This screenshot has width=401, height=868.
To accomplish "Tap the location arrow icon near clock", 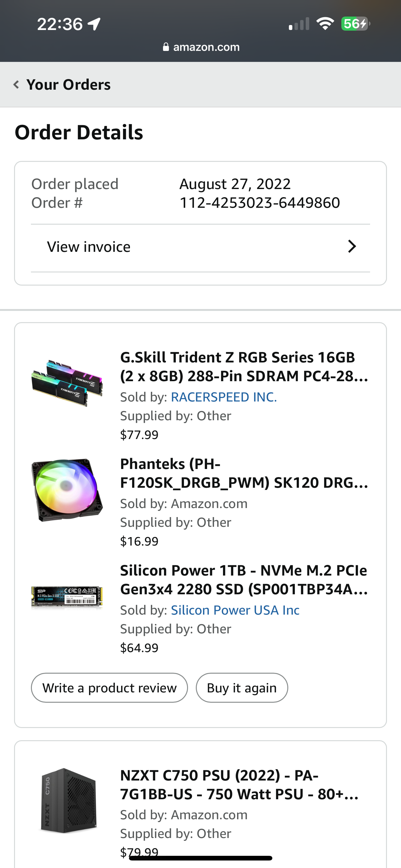I will (94, 24).
